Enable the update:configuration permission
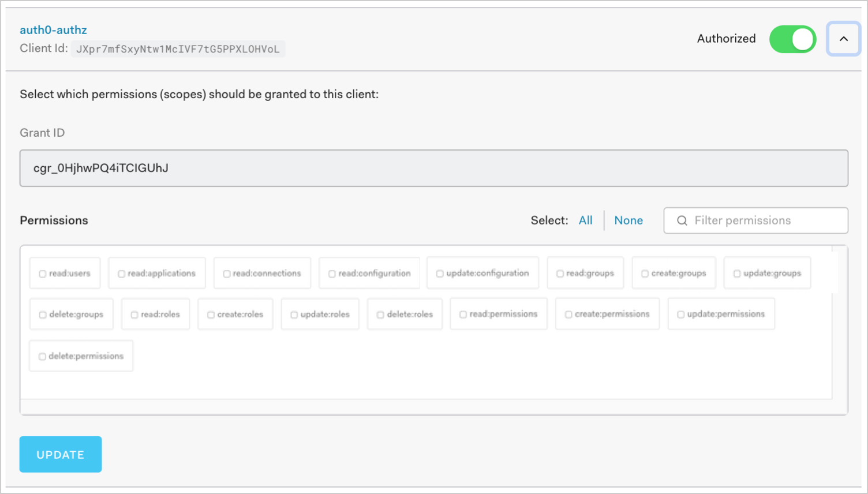Screen dimensions: 868x494 (440, 272)
